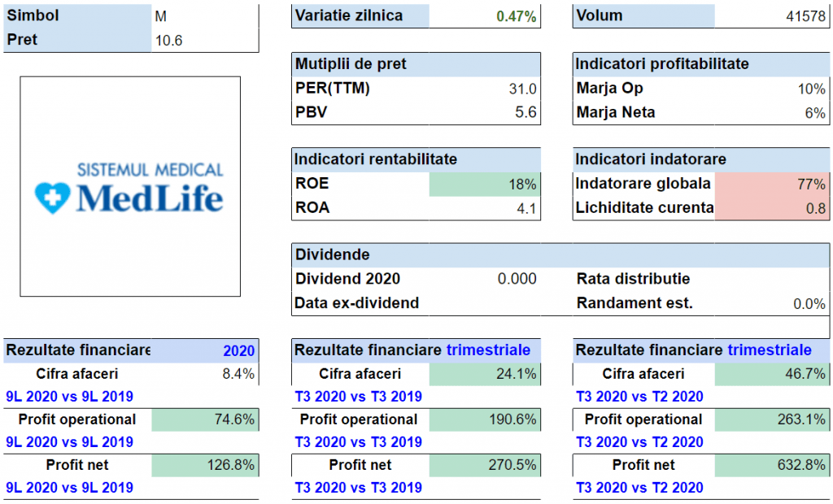Click T3 2020 vs T2 2020 below Profit operational
833x504 pixels.
639,442
